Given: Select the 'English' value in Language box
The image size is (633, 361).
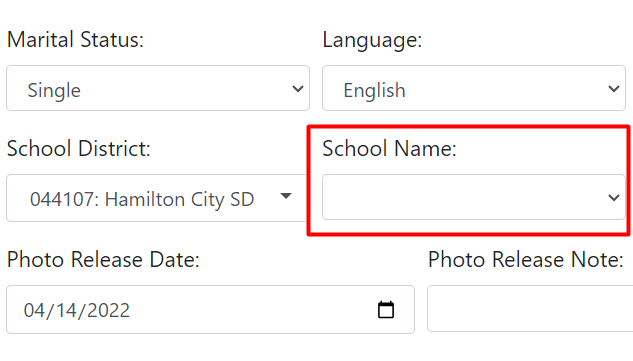Looking at the screenshot, I should (x=374, y=90).
